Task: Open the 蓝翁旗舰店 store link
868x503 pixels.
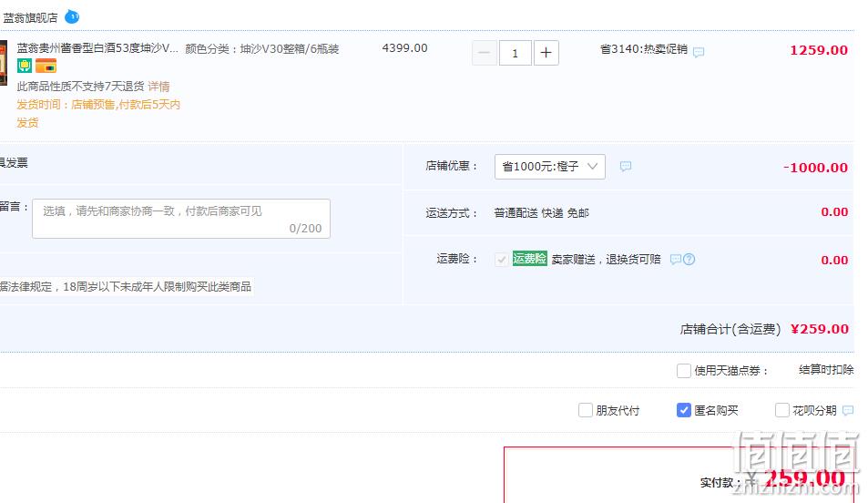Action: pyautogui.click(x=30, y=17)
